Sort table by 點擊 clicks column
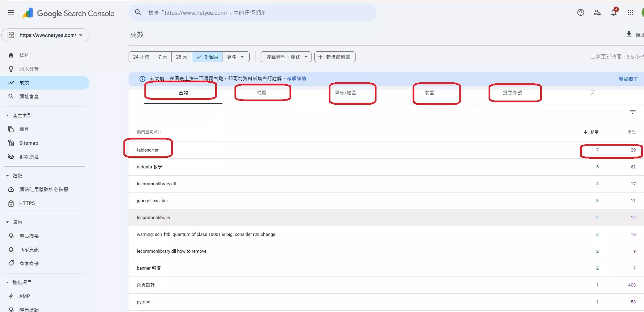This screenshot has height=312, width=644. pyautogui.click(x=594, y=132)
